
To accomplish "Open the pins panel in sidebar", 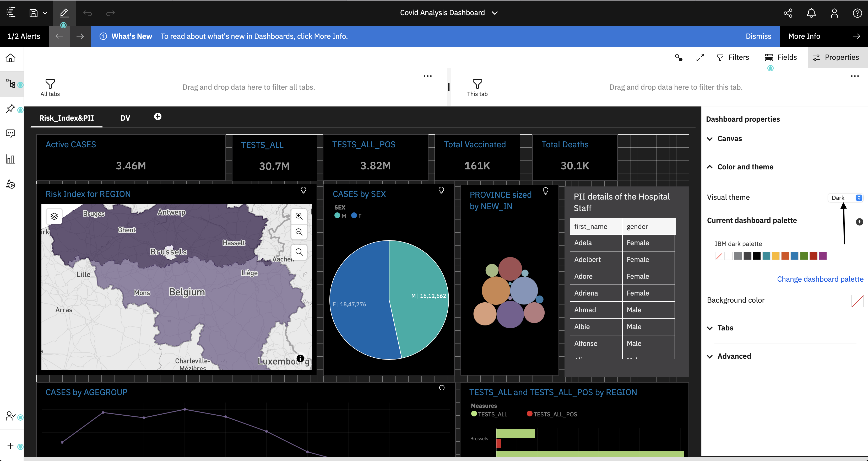I will point(10,109).
